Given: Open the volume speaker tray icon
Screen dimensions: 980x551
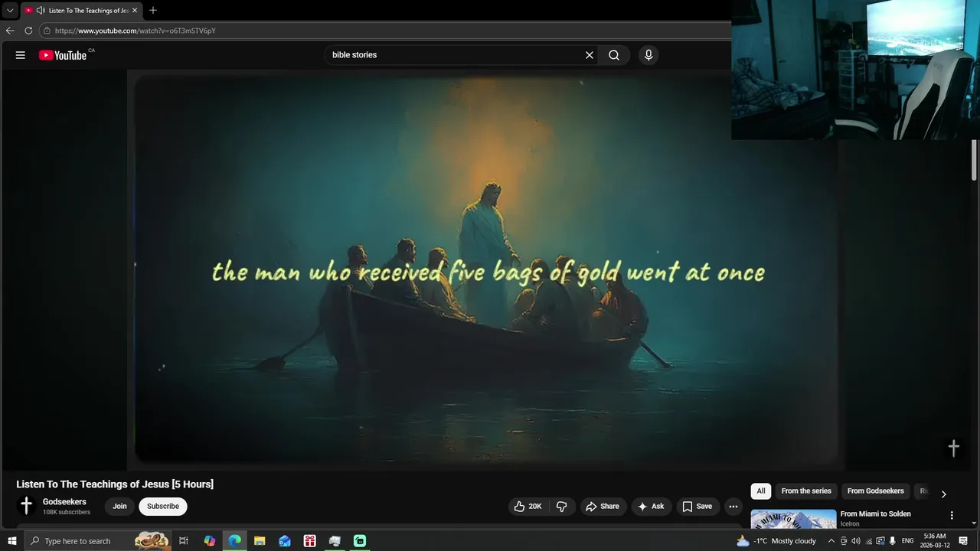Looking at the screenshot, I should (855, 541).
